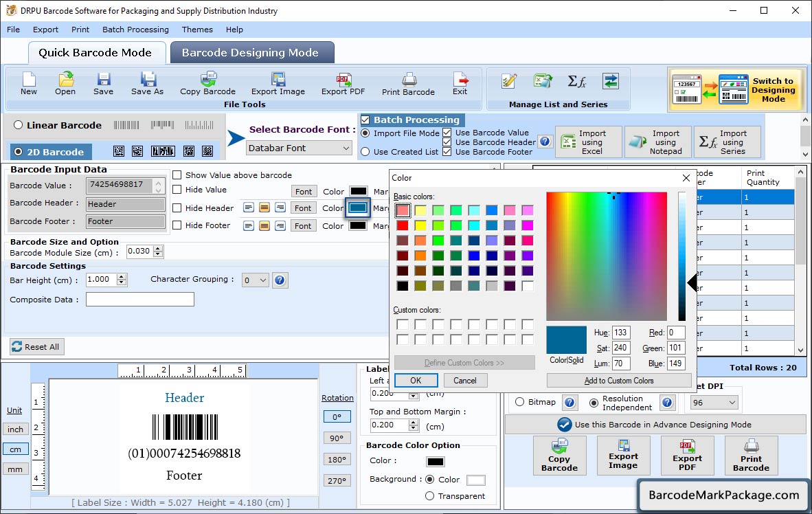Image resolution: width=812 pixels, height=514 pixels.
Task: Click Cancel in Color dialog
Action: (465, 380)
